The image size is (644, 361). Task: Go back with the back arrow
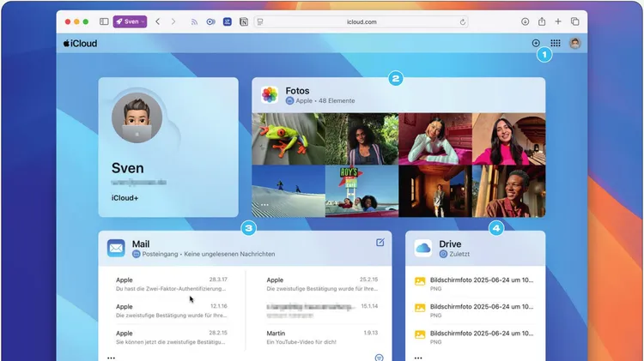[x=158, y=21]
